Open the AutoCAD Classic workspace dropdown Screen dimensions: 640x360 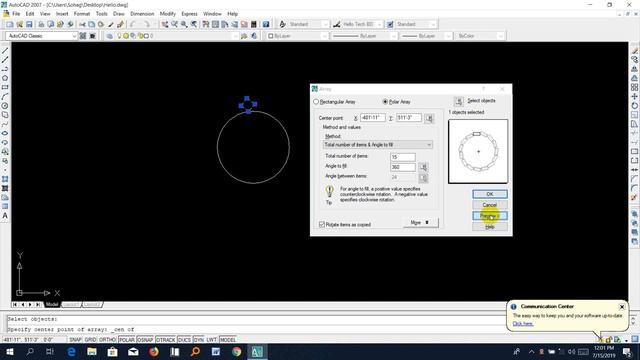point(41,36)
